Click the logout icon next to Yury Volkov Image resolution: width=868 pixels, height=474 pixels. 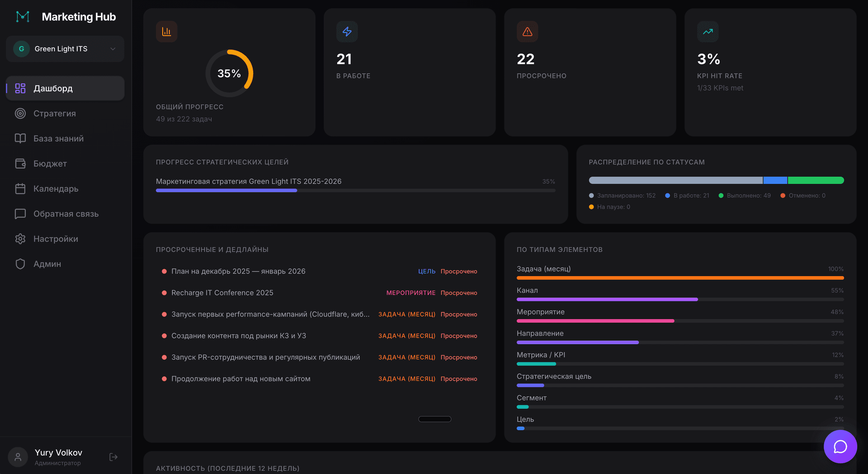(113, 457)
